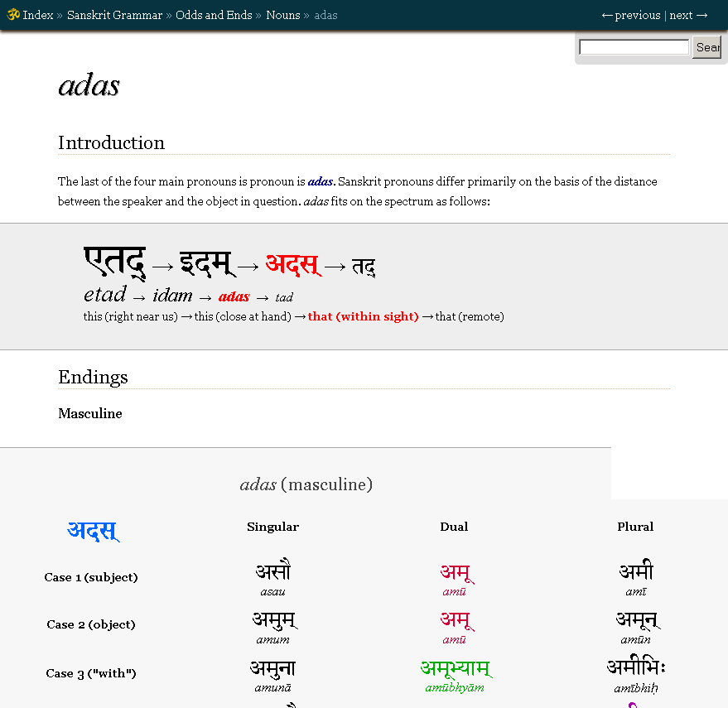This screenshot has width=728, height=708.
Task: Click the blue Devanagari adas table header
Action: pyautogui.click(x=93, y=530)
